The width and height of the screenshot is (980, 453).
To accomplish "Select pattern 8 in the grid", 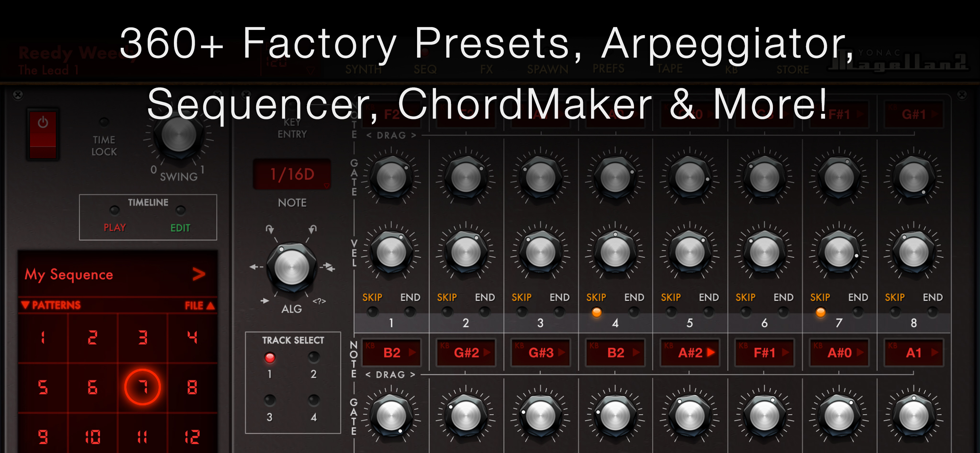I will [192, 387].
